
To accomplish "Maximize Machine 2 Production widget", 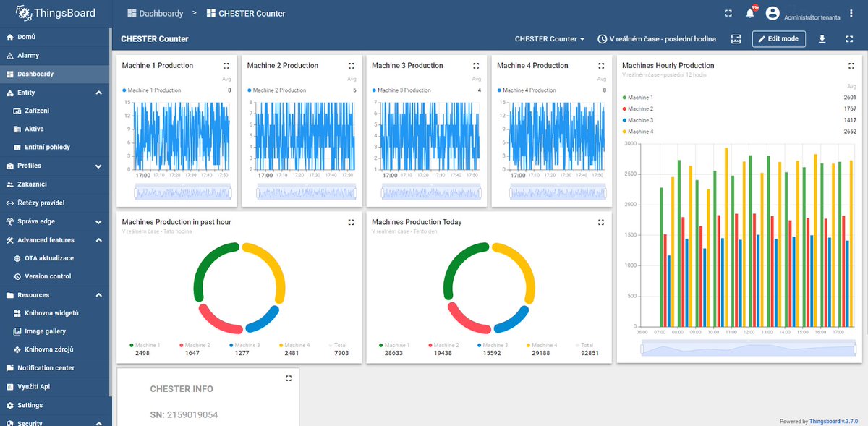I will coord(352,65).
